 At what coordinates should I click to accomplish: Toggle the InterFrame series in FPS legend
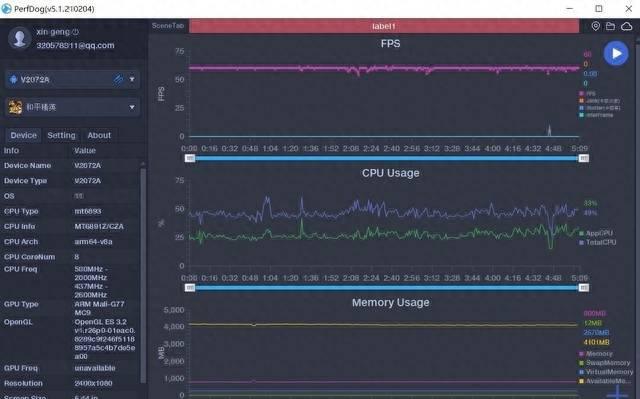(x=596, y=115)
